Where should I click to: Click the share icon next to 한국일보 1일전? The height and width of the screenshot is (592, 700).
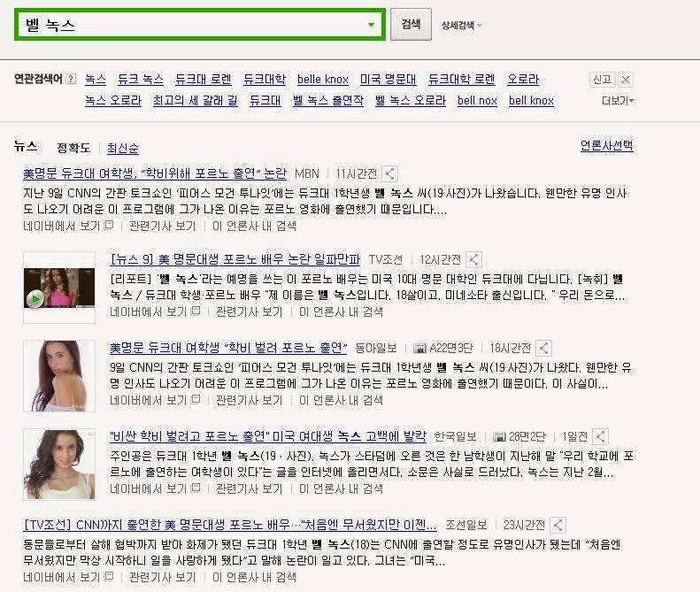click(x=601, y=436)
